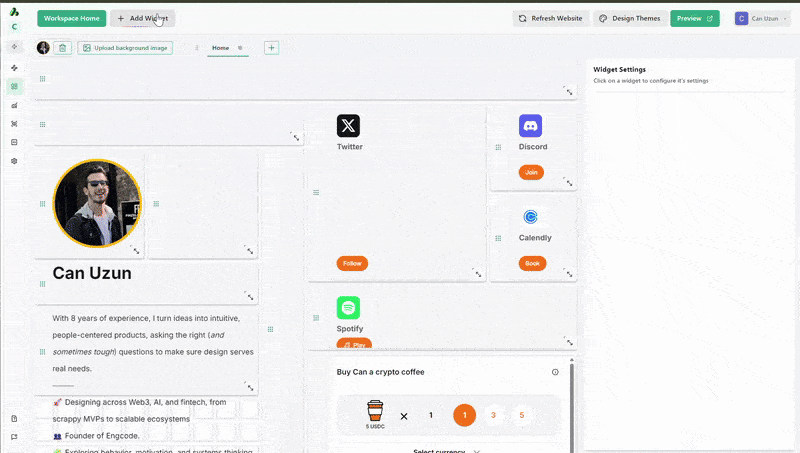This screenshot has width=800, height=453.
Task: Click resize handle of Discord widget
Action: tap(568, 182)
